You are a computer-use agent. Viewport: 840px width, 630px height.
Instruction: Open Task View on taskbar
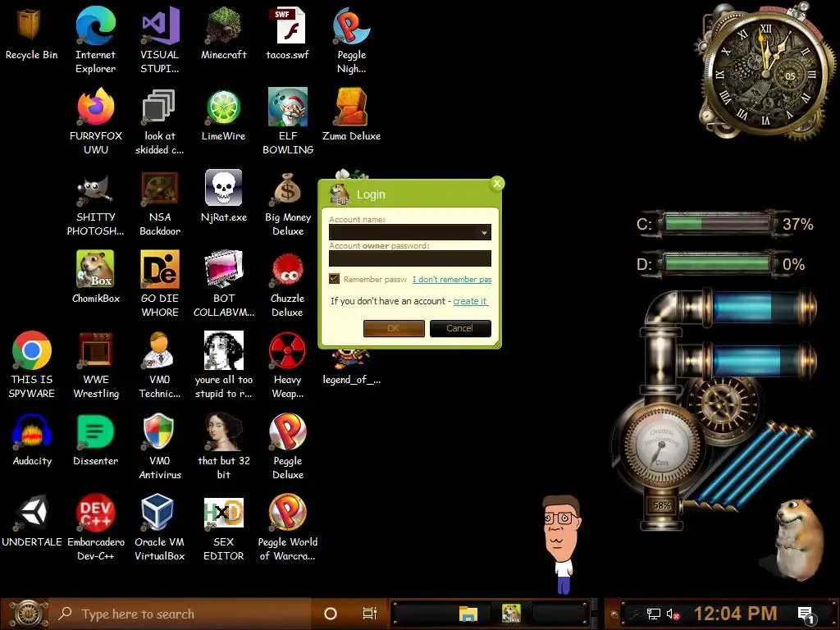point(370,614)
